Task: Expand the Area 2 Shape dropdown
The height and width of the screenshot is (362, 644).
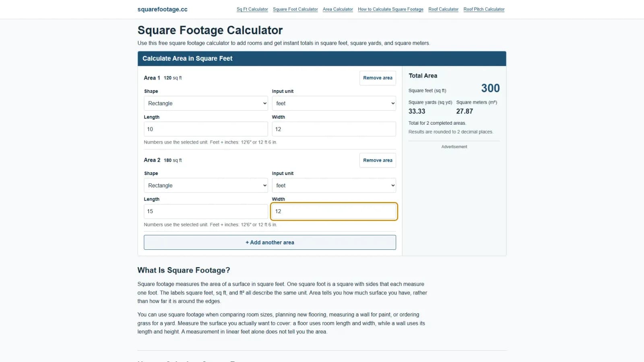Action: tap(206, 185)
